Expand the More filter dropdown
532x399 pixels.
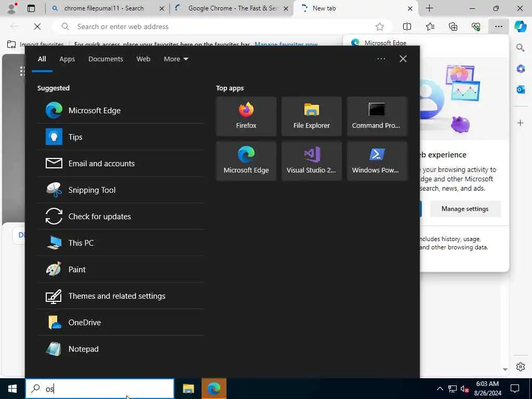[x=176, y=59]
